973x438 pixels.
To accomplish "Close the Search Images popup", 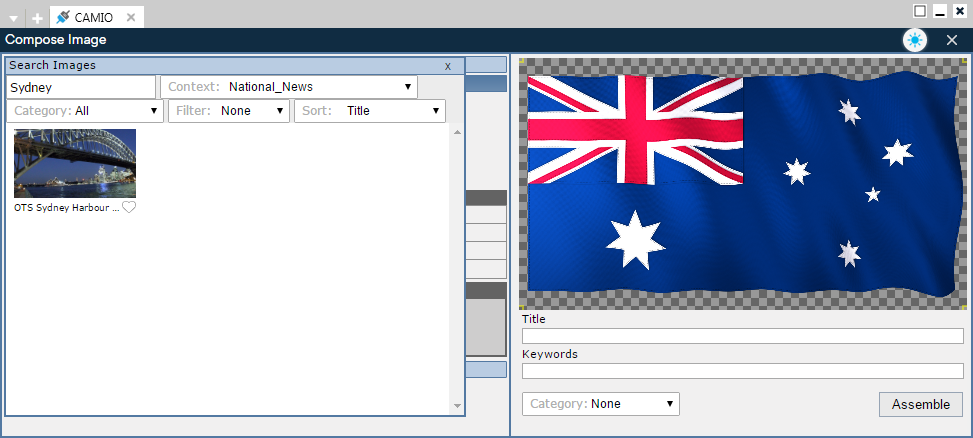I will pos(448,65).
